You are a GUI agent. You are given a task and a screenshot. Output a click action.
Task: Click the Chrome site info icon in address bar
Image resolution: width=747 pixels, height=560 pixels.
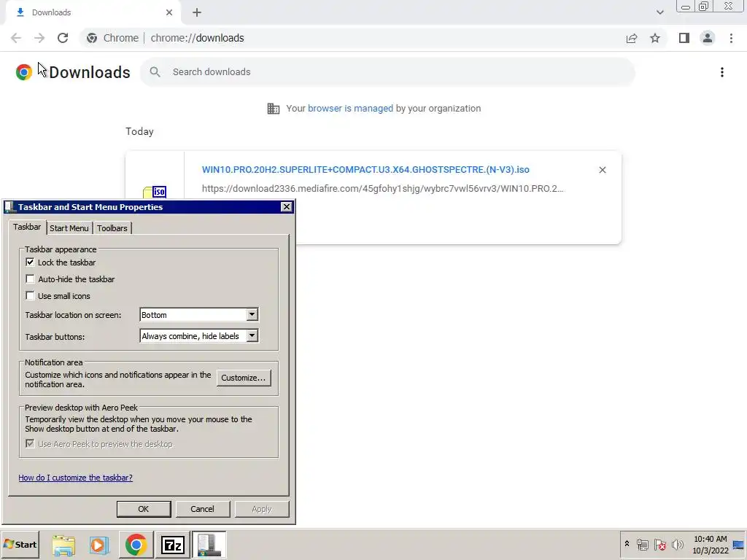click(x=92, y=38)
